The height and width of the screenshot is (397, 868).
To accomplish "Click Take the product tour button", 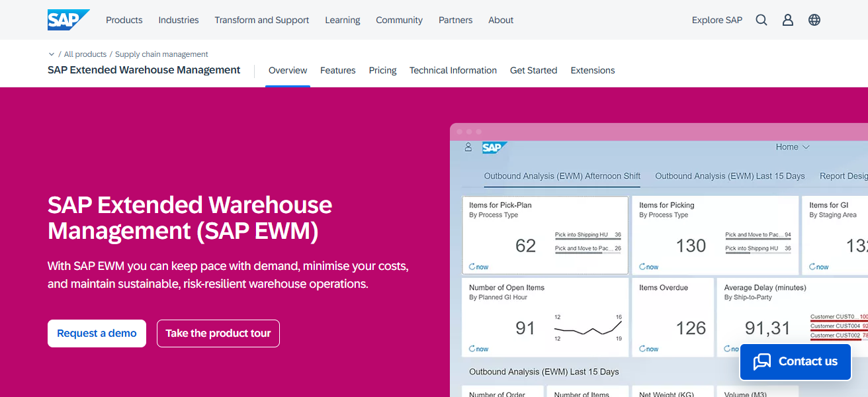I will (218, 333).
